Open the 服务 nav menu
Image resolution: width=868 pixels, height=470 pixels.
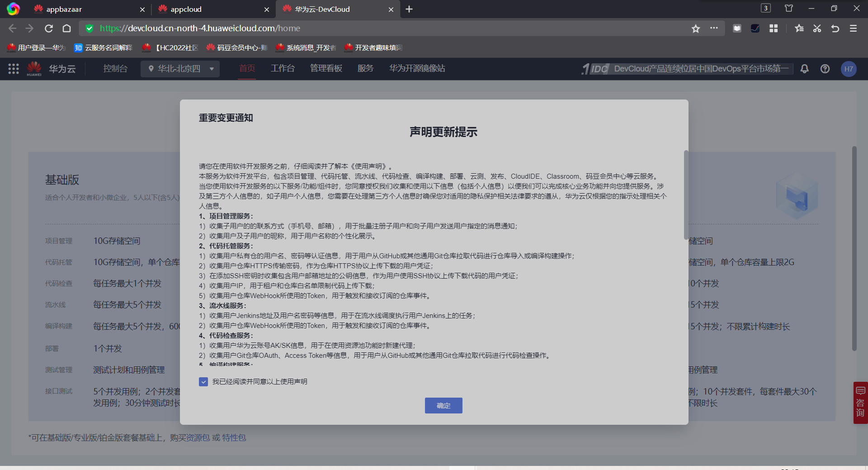pyautogui.click(x=365, y=68)
